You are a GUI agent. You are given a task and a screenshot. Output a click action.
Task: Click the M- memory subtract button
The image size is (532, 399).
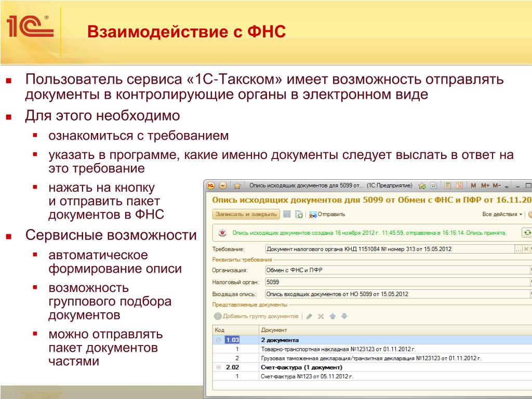click(x=497, y=185)
